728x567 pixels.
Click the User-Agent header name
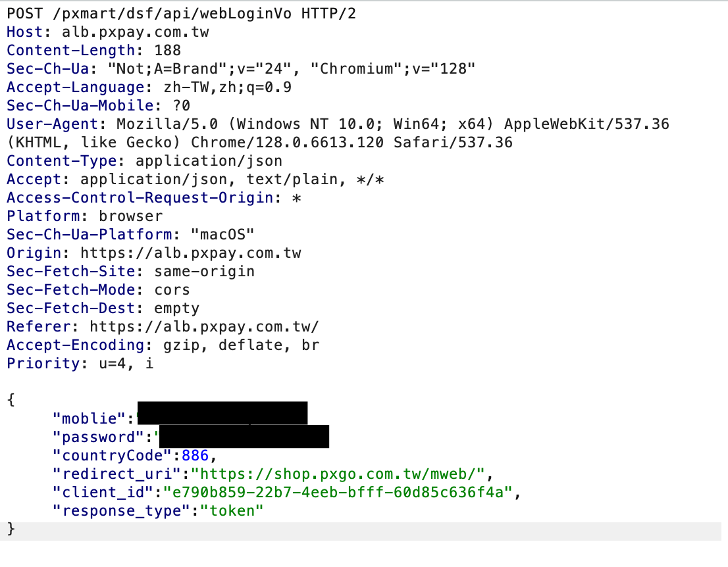point(53,124)
